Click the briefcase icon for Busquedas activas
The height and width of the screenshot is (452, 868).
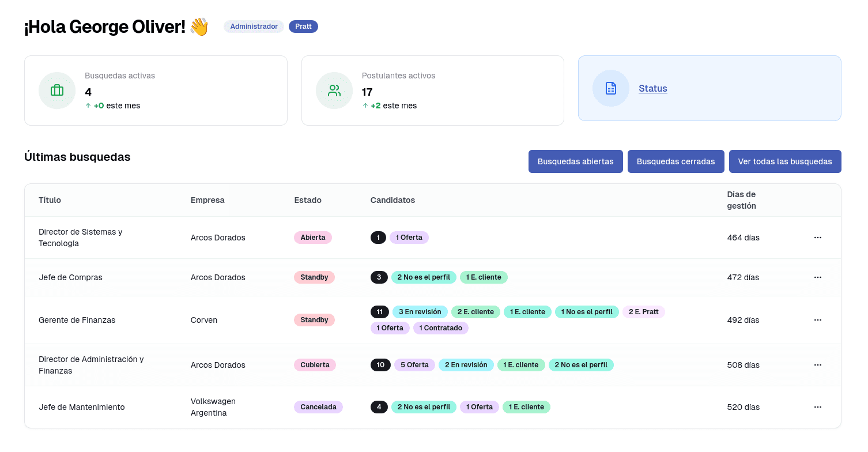(57, 91)
